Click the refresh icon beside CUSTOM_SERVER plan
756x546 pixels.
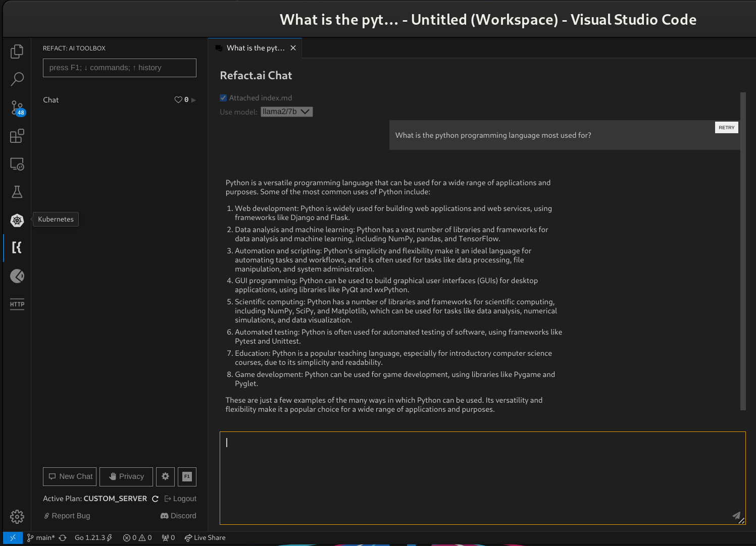click(x=155, y=499)
